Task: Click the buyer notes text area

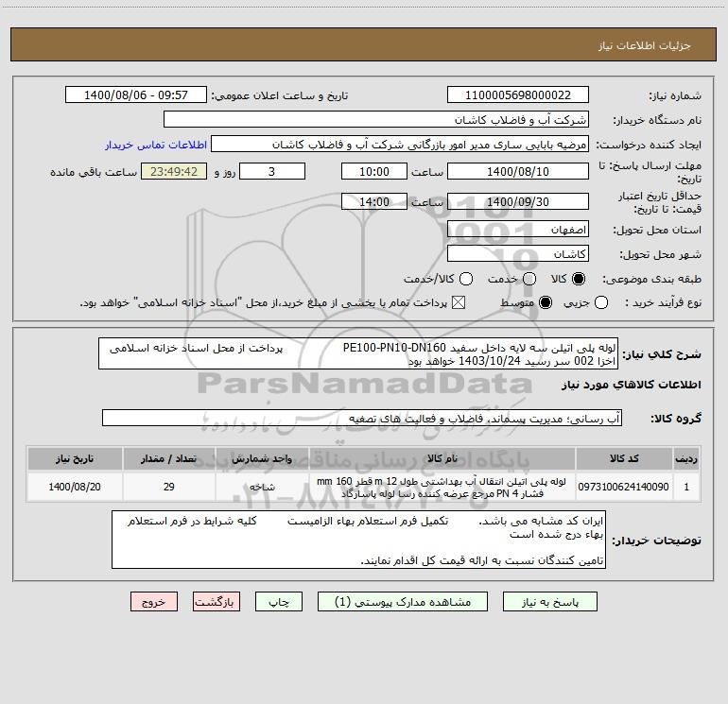Action: 358,540
